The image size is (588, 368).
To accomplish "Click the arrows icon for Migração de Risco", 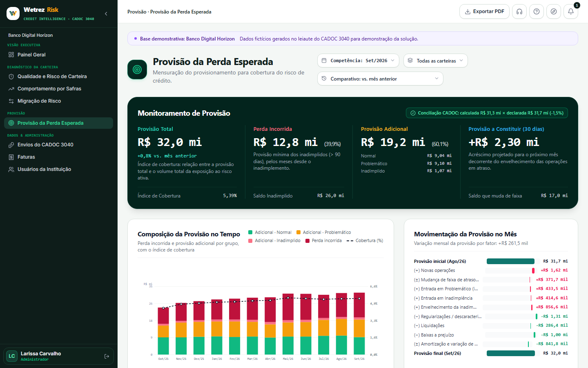I will click(x=11, y=101).
